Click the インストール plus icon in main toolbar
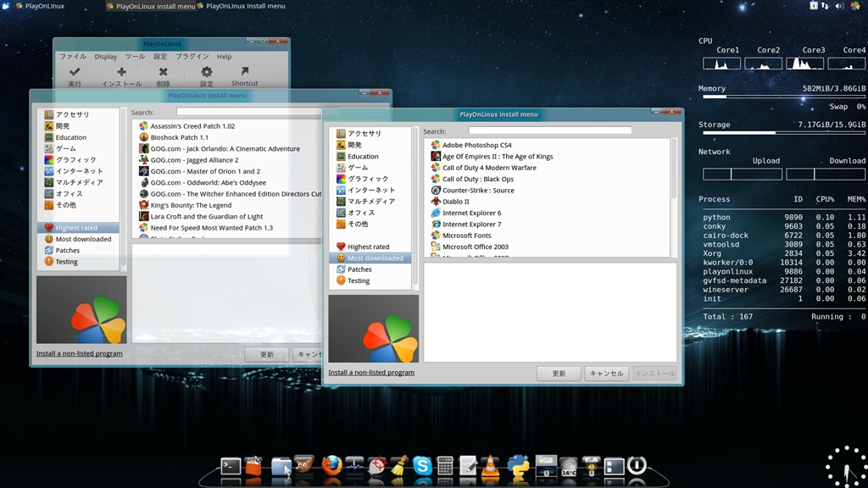The width and height of the screenshot is (868, 488). (x=121, y=73)
